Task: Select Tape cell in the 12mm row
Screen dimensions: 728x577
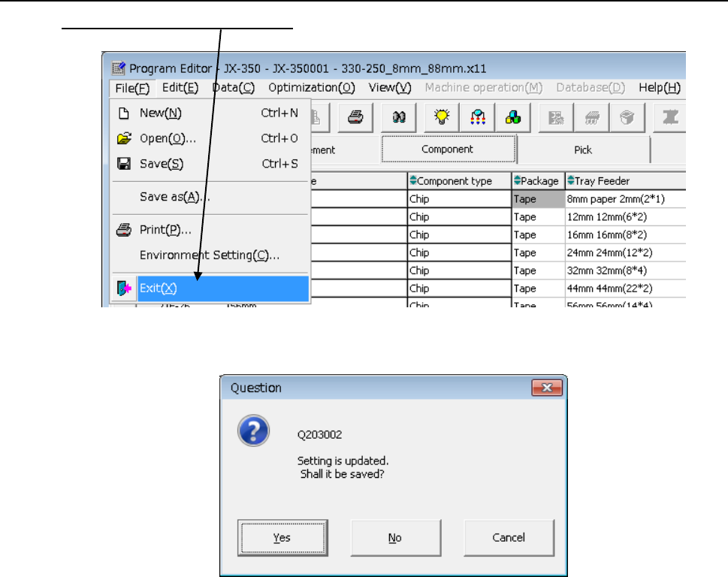Action: (x=538, y=217)
